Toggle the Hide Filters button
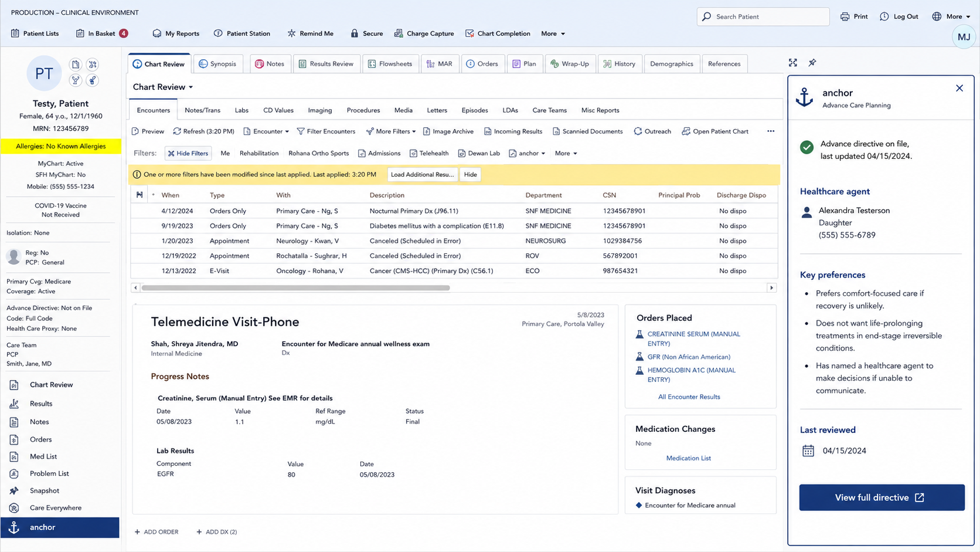The width and height of the screenshot is (980, 552). point(188,153)
